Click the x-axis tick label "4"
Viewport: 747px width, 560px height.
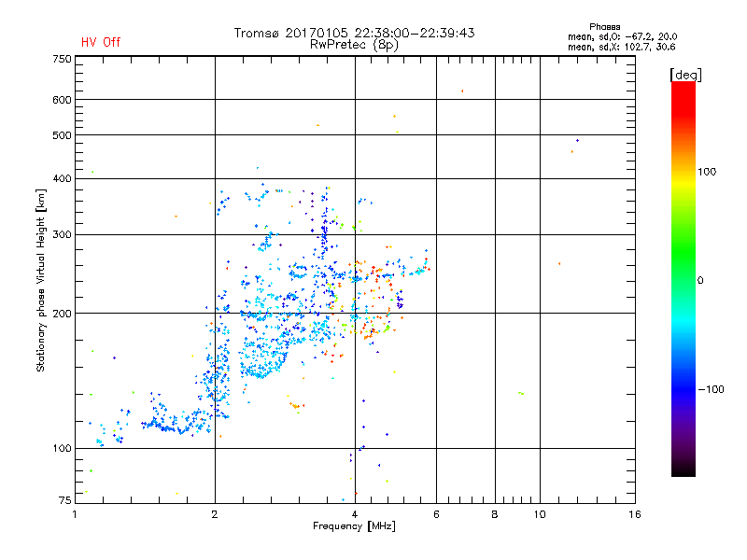point(355,514)
